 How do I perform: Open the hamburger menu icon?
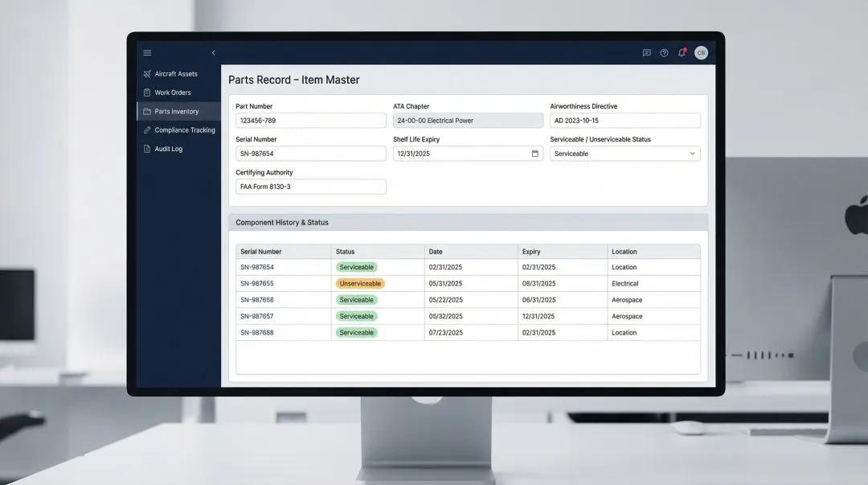147,53
